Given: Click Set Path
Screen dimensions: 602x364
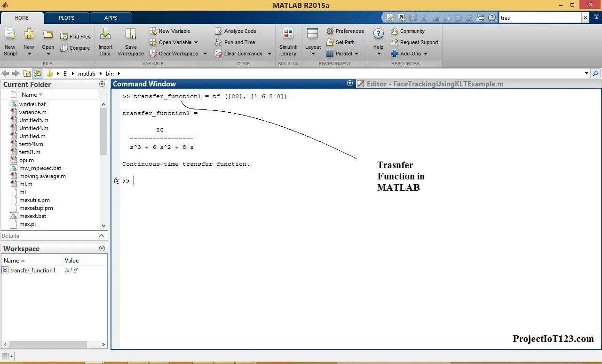Looking at the screenshot, I should coord(341,42).
